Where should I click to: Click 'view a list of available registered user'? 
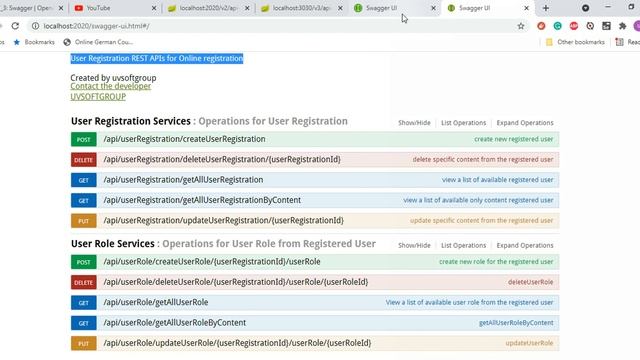pos(498,180)
